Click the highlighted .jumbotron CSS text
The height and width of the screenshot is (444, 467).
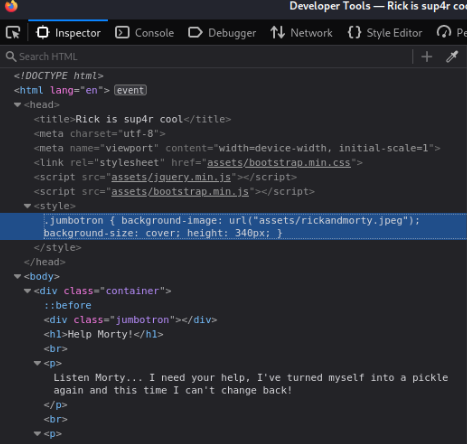tap(232, 227)
